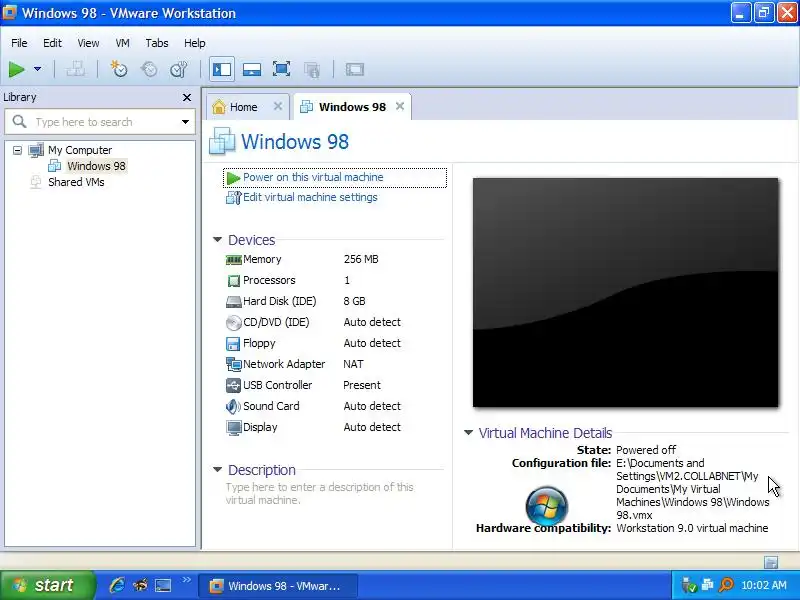
Task: Click the Display device icon
Action: point(233,428)
